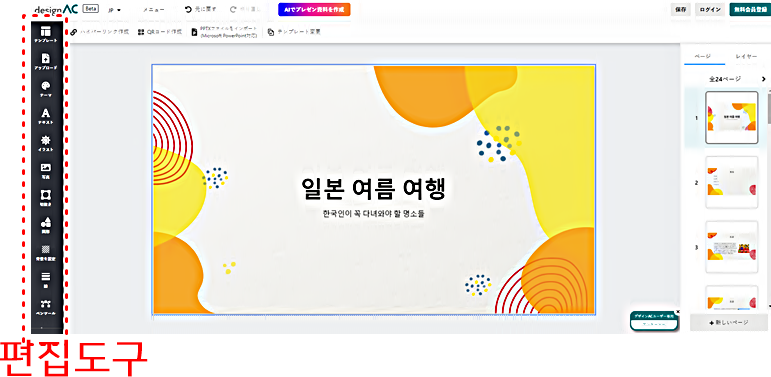Open the テンプレート (template) tool in the sidebar
This screenshot has height=377, width=771.
coord(45,35)
